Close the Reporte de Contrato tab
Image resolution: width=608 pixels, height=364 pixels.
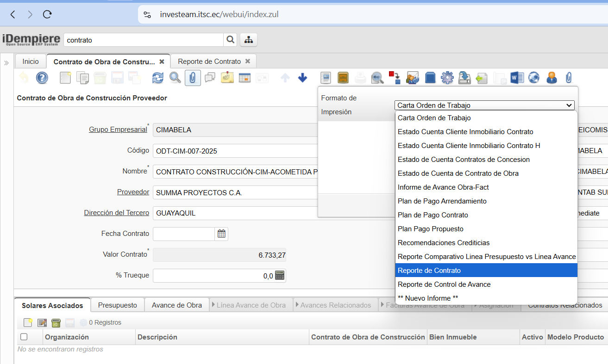(x=248, y=61)
